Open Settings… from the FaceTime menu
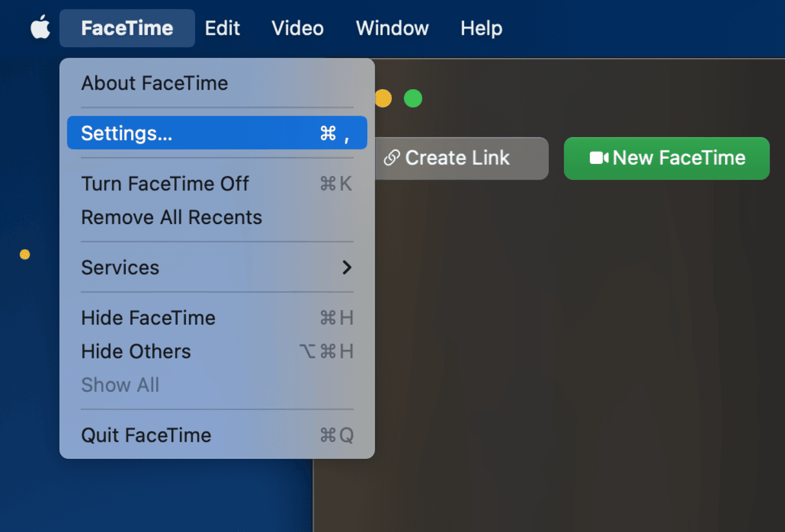Viewport: 785px width, 532px height. pyautogui.click(x=217, y=133)
